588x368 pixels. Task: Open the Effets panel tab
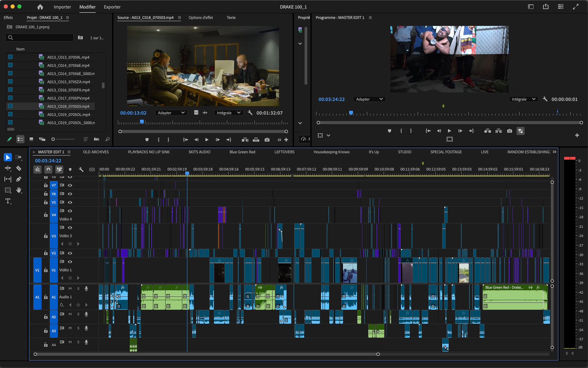(8, 18)
